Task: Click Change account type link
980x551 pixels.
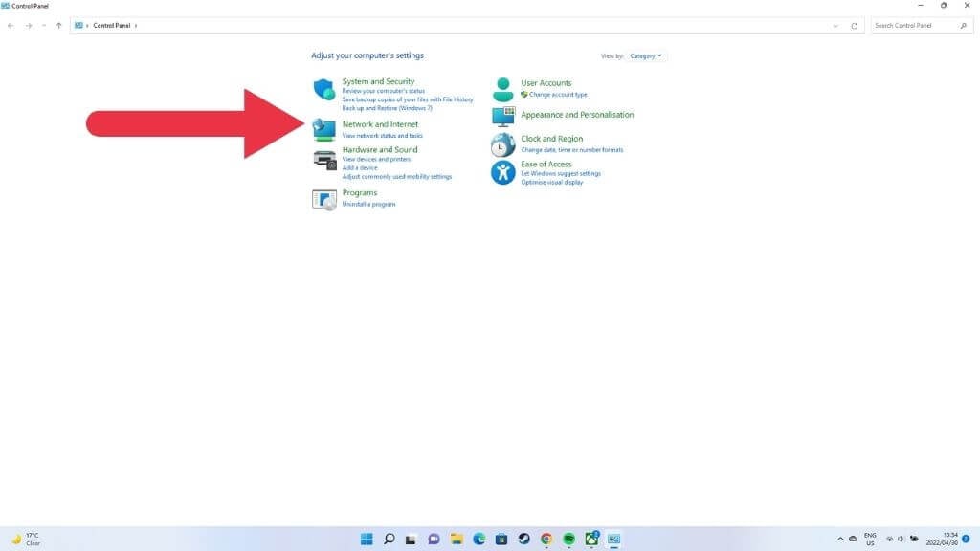Action: click(x=558, y=95)
